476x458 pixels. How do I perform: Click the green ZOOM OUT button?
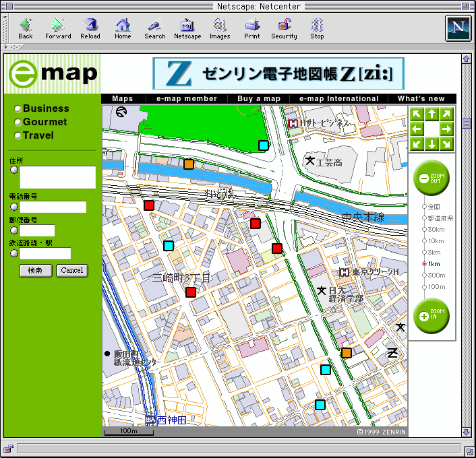click(432, 178)
